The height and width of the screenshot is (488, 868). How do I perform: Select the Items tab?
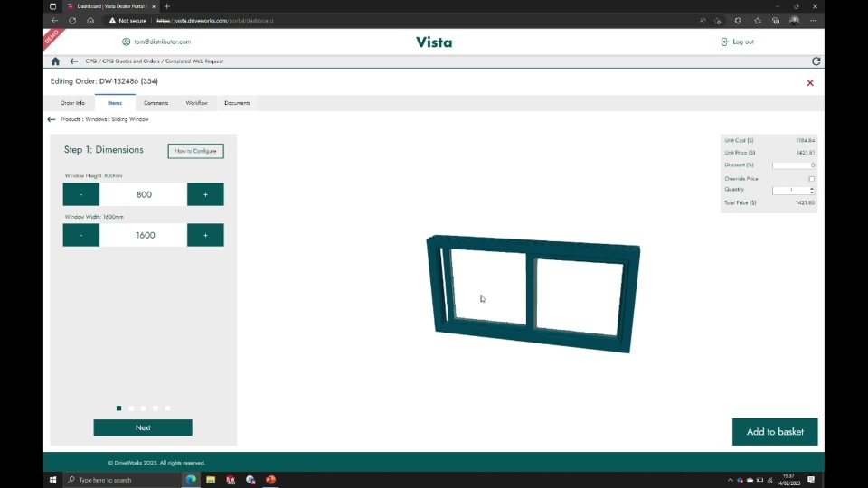[x=115, y=103]
